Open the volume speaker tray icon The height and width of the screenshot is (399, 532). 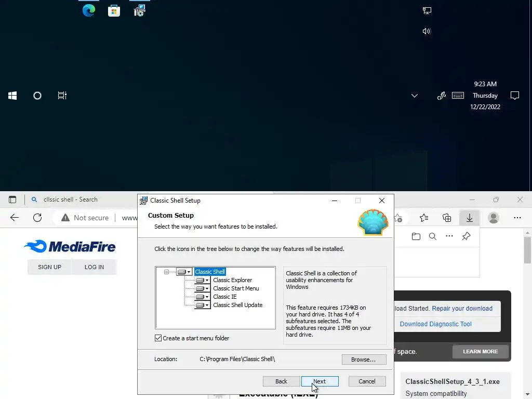427,31
